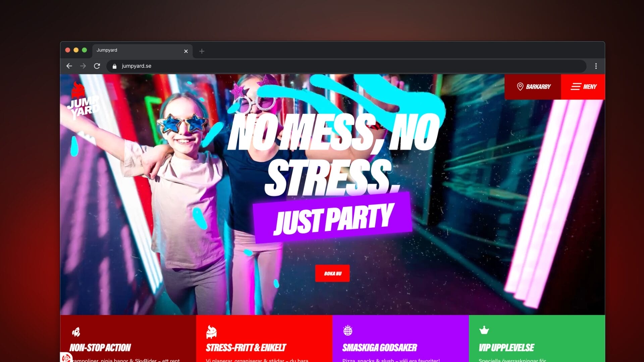644x362 pixels.
Task: Open the cookie settings badge at bottom left
Action: [x=66, y=358]
